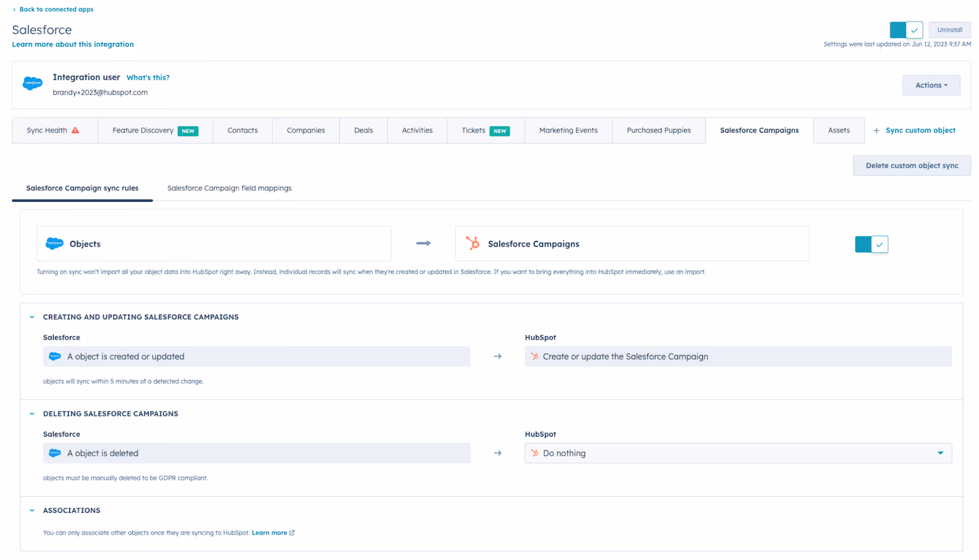Click the 'Settings were last updated' timestamp text
Viewport: 979px width, 560px height.
coord(897,44)
